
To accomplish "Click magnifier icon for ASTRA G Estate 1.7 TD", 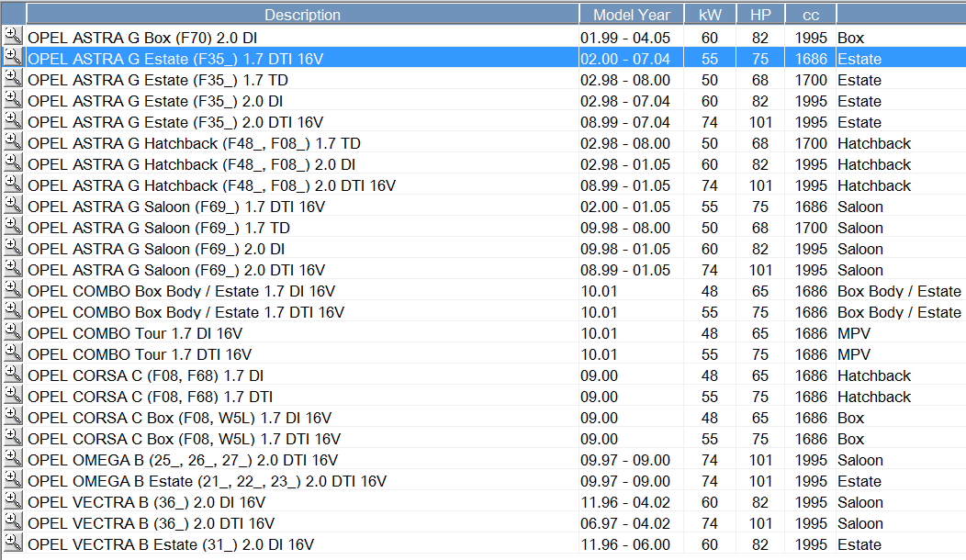I will tap(13, 78).
